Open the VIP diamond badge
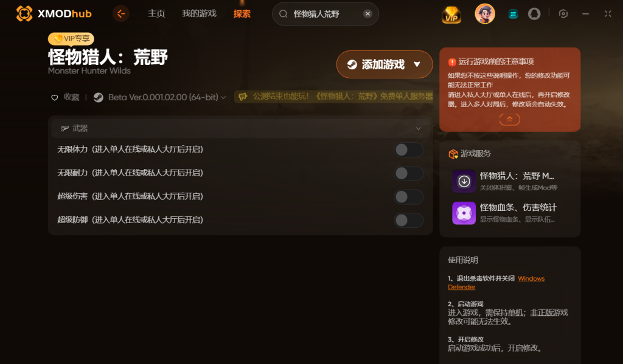 451,15
